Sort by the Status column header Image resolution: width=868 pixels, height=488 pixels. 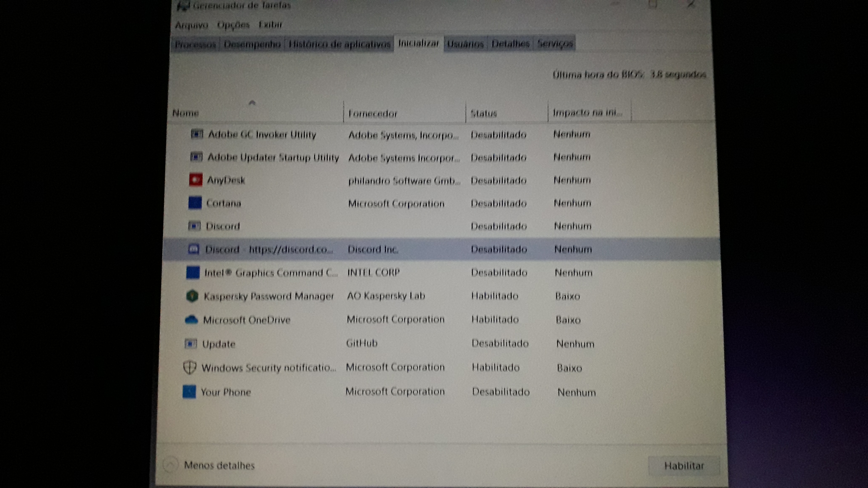pyautogui.click(x=484, y=113)
